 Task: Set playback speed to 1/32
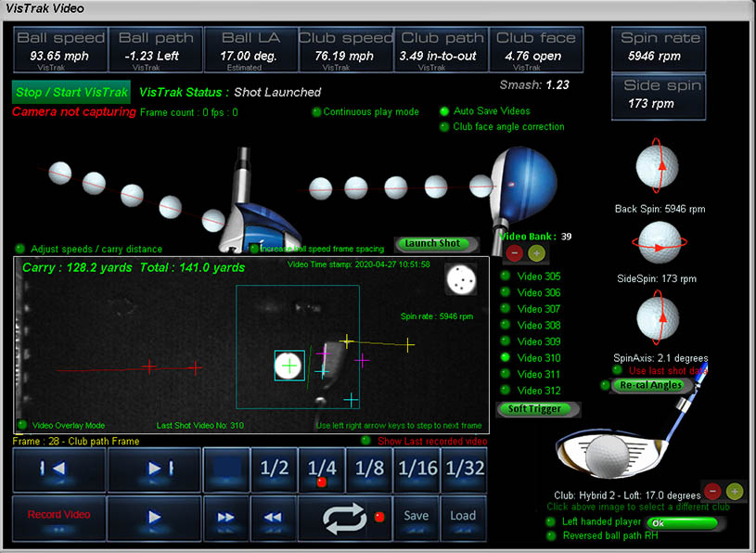pyautogui.click(x=464, y=469)
